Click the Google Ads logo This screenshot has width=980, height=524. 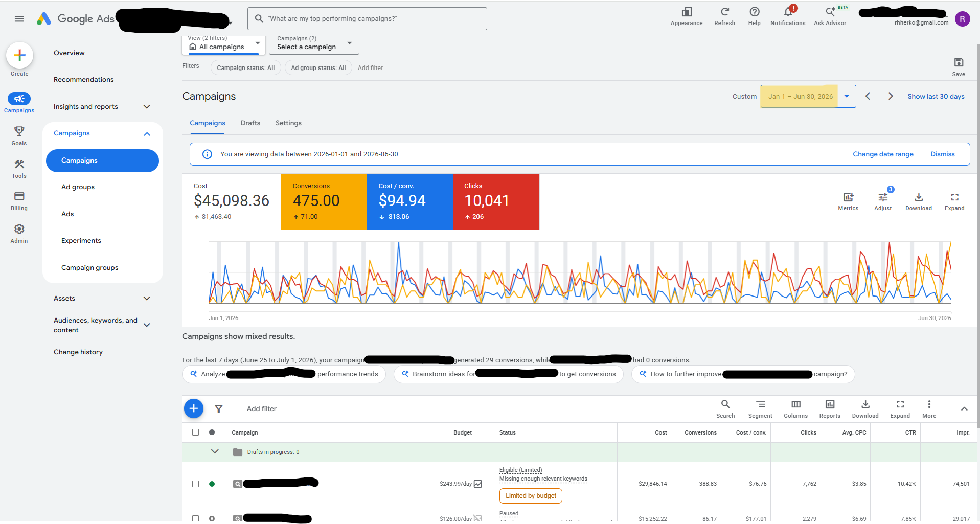click(x=76, y=19)
